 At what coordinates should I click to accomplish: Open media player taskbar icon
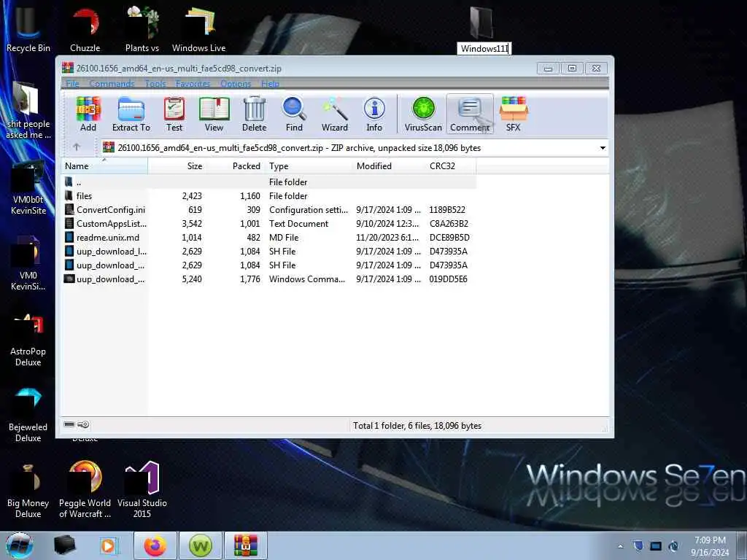pos(109,545)
